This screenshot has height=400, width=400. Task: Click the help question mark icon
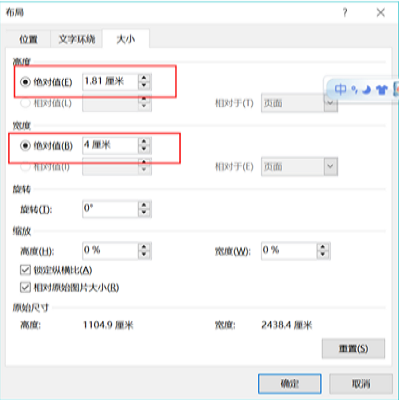(345, 13)
